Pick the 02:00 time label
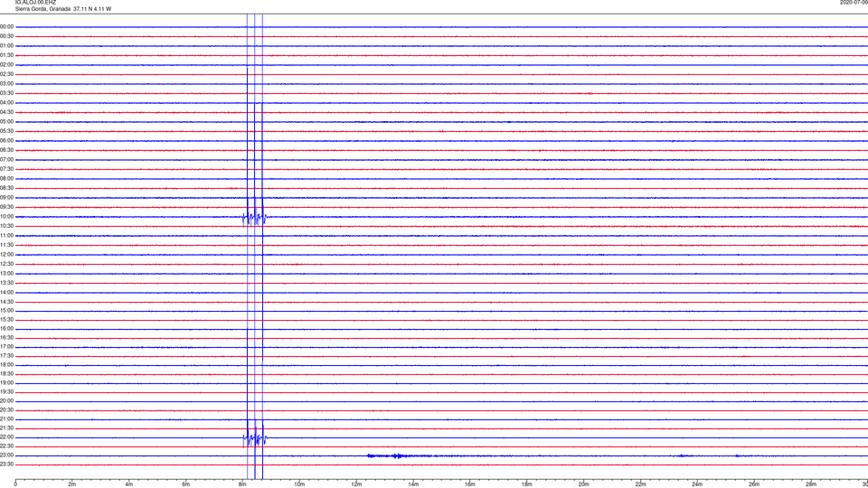The height and width of the screenshot is (488, 868). click(x=6, y=65)
